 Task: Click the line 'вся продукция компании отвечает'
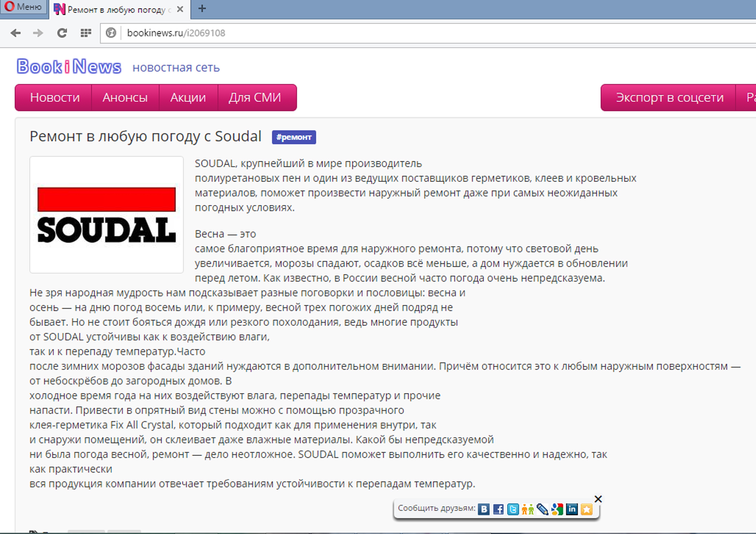(253, 484)
